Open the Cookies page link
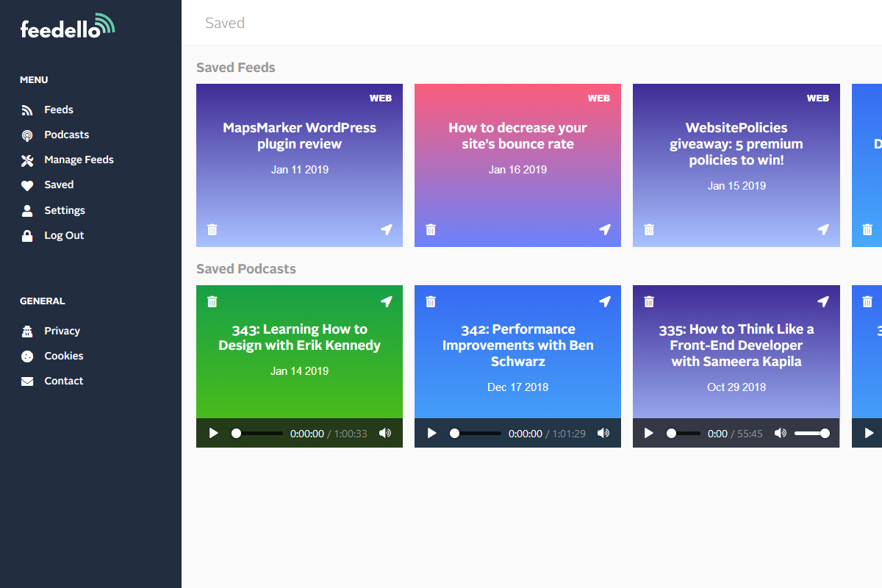This screenshot has width=882, height=588. [x=64, y=356]
